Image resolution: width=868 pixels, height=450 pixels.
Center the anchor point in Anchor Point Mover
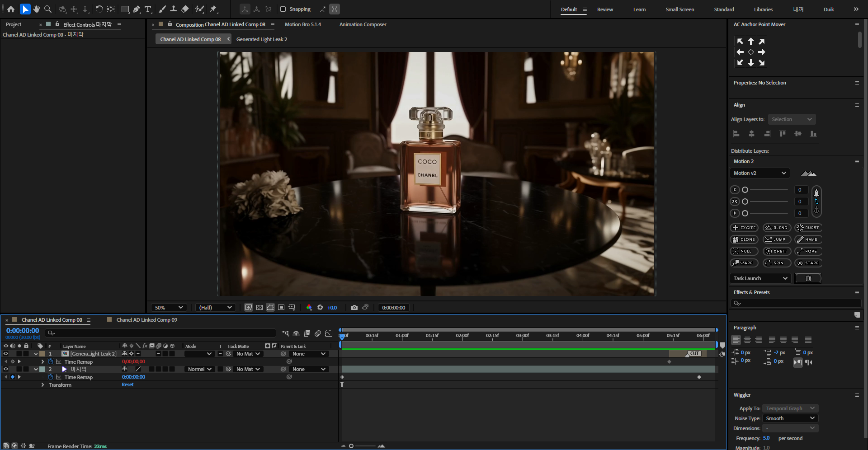coord(751,52)
